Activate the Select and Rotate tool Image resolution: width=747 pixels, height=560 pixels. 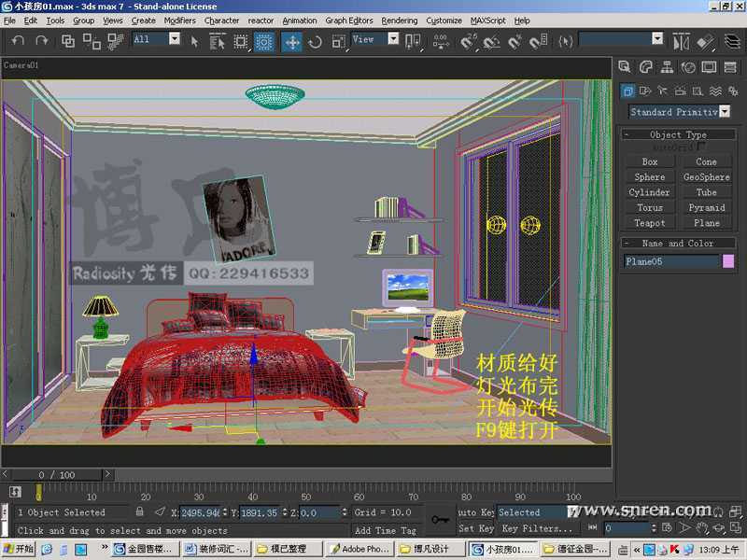pos(315,42)
